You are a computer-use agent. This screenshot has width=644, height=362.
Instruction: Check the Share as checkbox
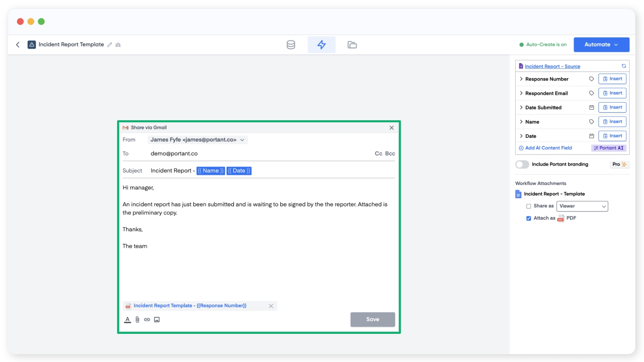(x=528, y=206)
